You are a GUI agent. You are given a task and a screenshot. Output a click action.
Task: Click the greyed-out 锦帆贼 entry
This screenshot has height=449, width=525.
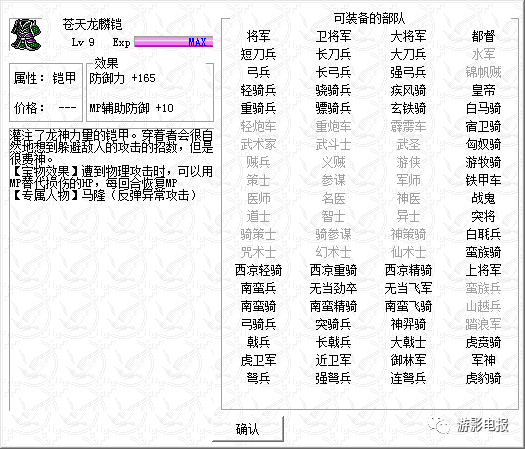pyautogui.click(x=483, y=72)
